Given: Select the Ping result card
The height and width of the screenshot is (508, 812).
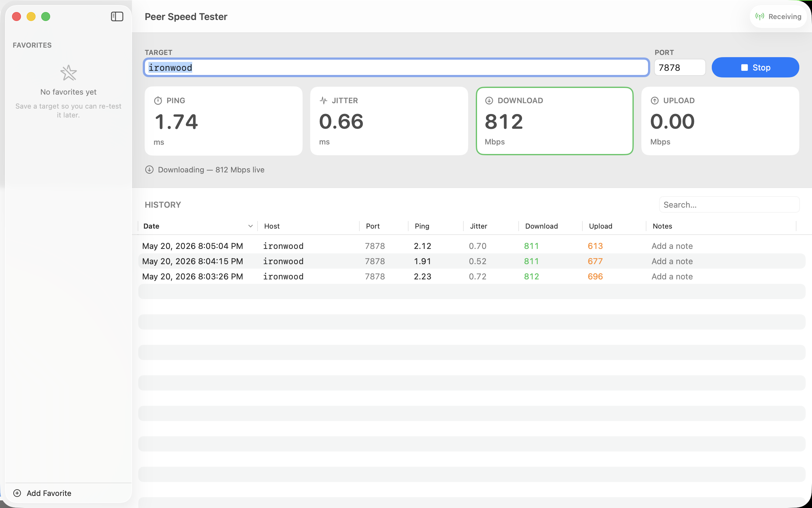Looking at the screenshot, I should [224, 121].
